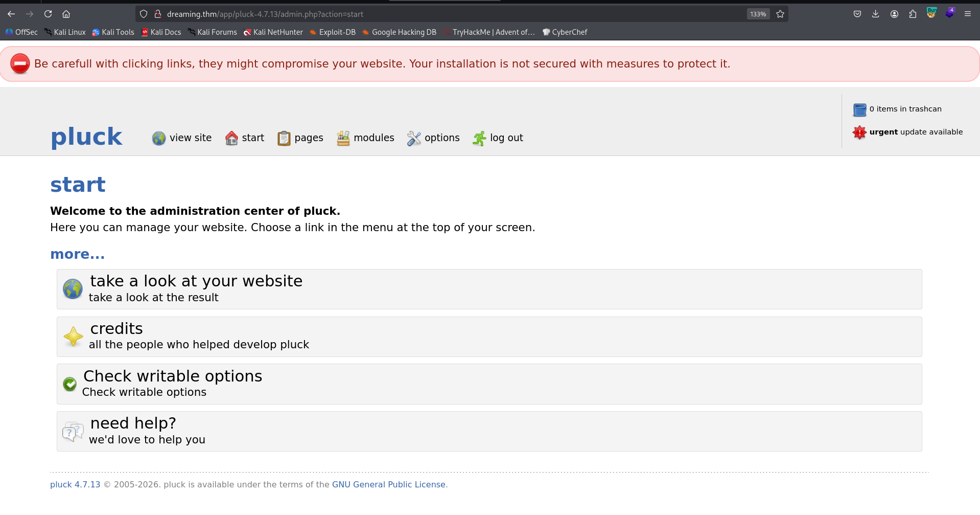980x515 pixels.
Task: Reload the page with browser refresh button
Action: (48, 14)
